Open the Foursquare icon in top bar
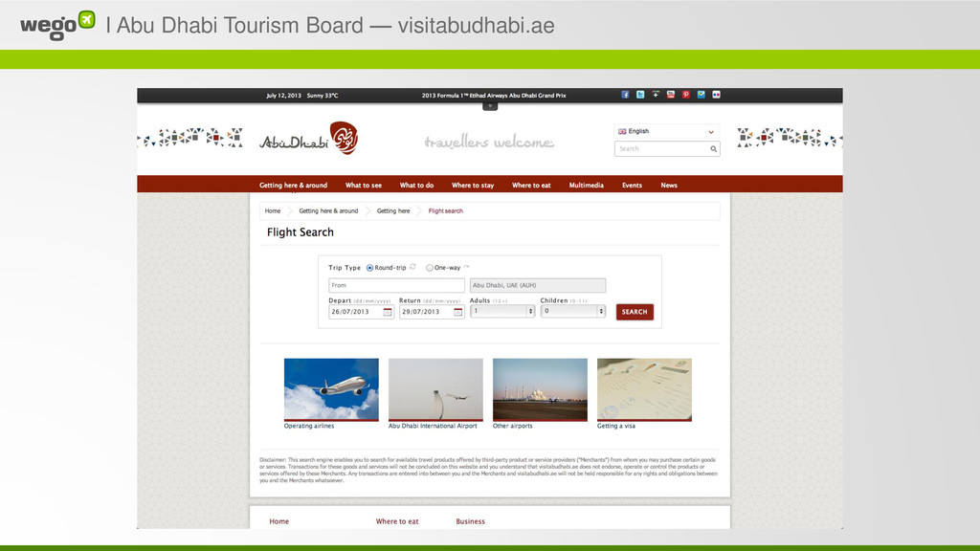The height and width of the screenshot is (551, 980). pos(702,95)
